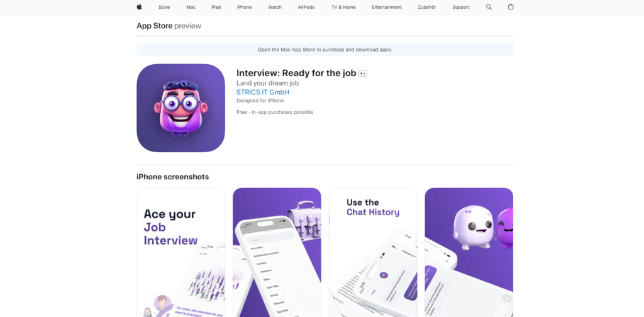This screenshot has height=317, width=644.
Task: Select Zubehör in the navigation bar
Action: (427, 7)
